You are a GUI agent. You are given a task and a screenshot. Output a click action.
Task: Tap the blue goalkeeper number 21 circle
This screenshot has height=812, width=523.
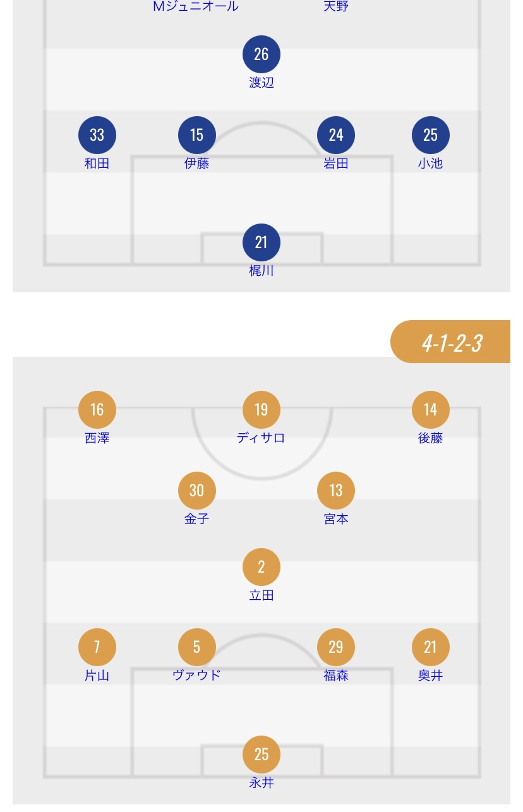pyautogui.click(x=261, y=242)
